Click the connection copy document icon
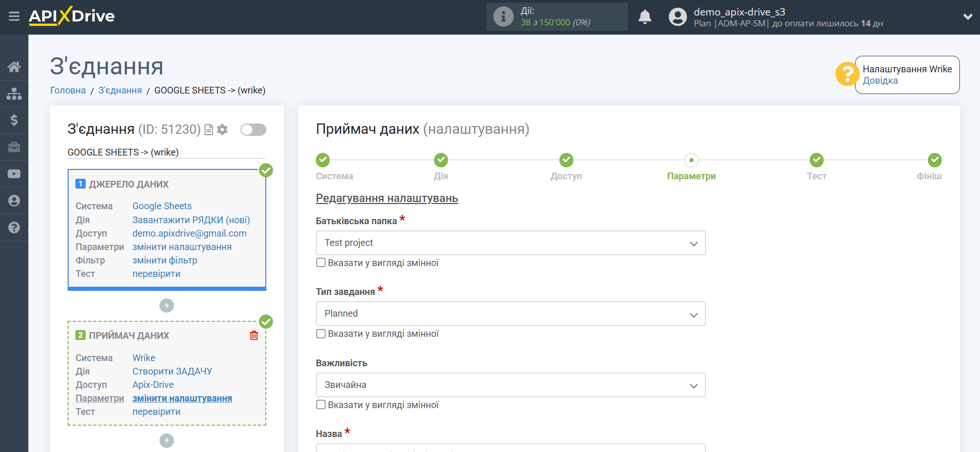This screenshot has width=980, height=452. [x=209, y=130]
